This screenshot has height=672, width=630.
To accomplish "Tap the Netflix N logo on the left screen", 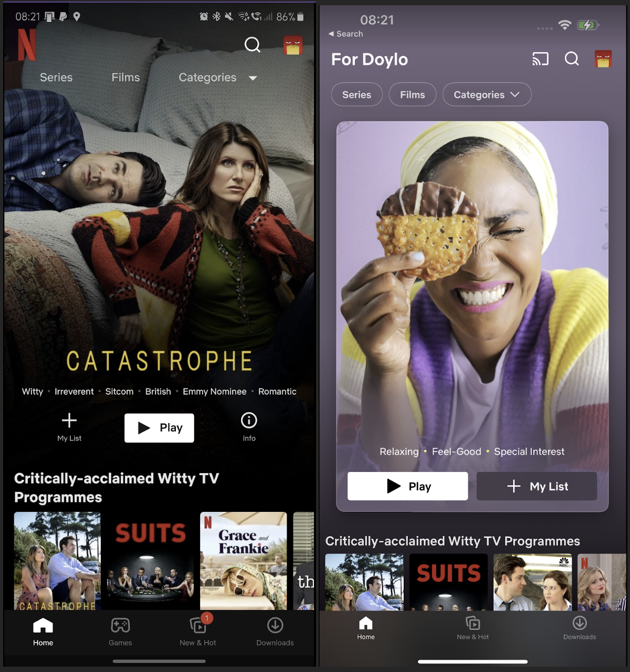I will (x=27, y=45).
